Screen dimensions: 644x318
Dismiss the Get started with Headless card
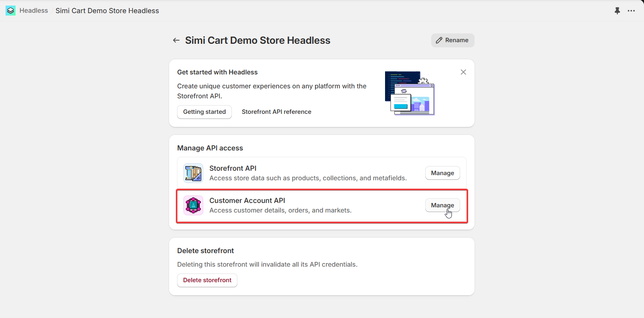click(463, 72)
